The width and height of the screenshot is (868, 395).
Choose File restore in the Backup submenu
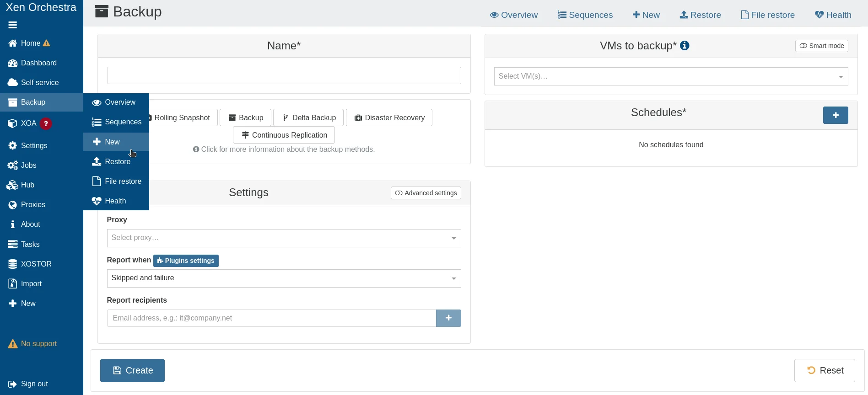tap(116, 181)
